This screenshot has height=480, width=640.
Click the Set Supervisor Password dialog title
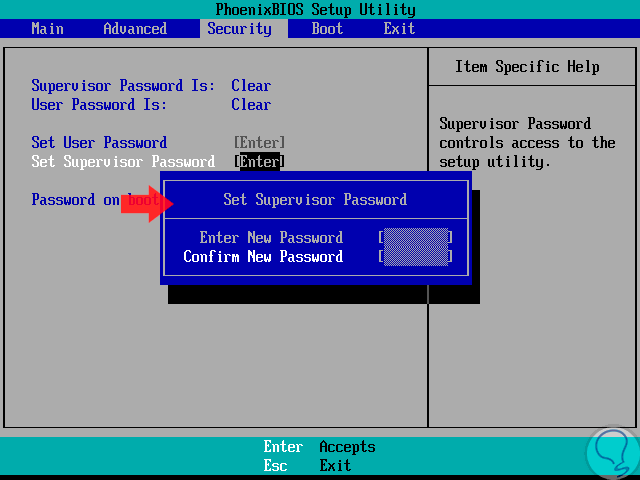[315, 200]
